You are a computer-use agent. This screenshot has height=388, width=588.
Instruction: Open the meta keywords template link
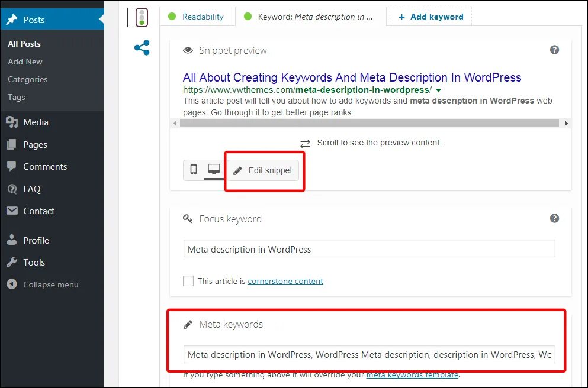[x=412, y=374]
